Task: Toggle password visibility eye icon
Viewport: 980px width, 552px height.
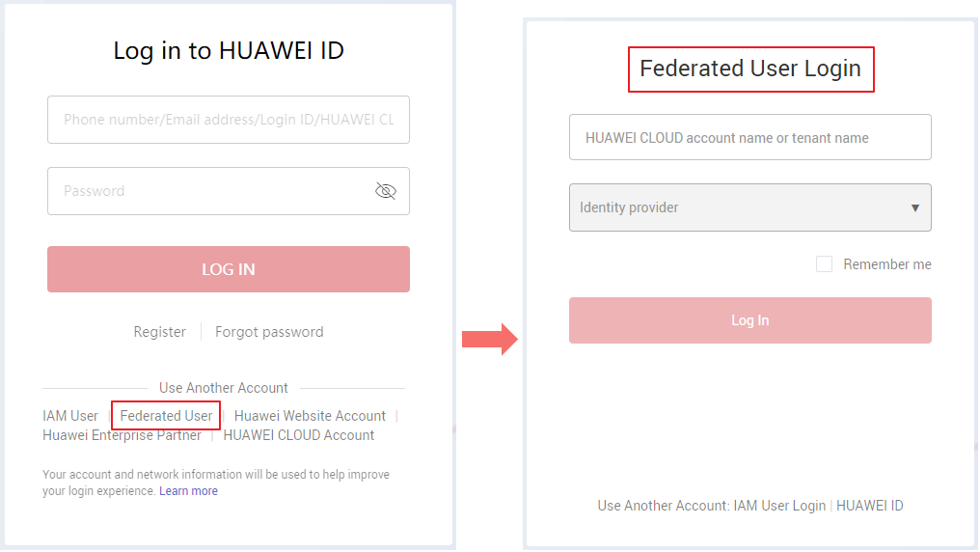Action: [386, 191]
